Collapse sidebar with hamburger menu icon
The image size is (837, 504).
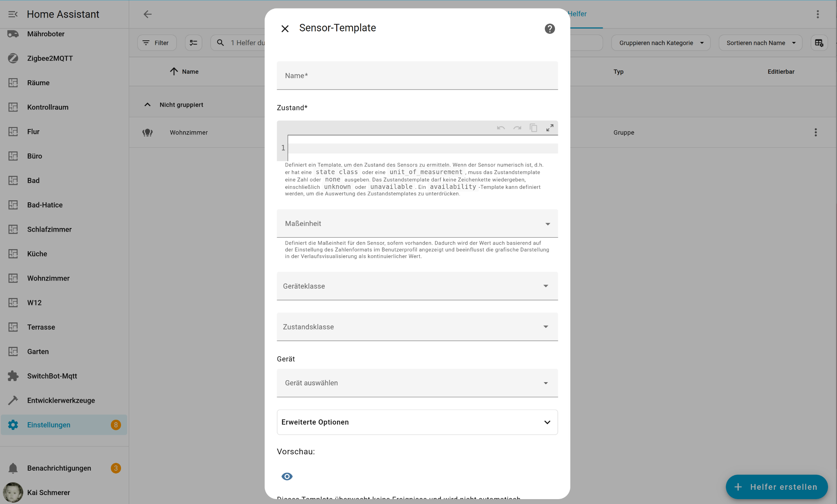click(13, 14)
